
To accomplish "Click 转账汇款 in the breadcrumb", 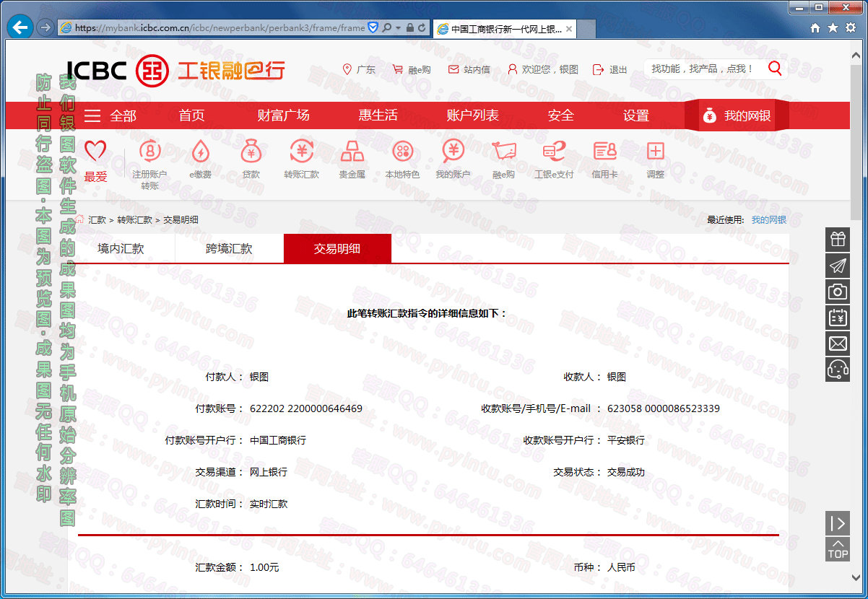I will [x=135, y=220].
